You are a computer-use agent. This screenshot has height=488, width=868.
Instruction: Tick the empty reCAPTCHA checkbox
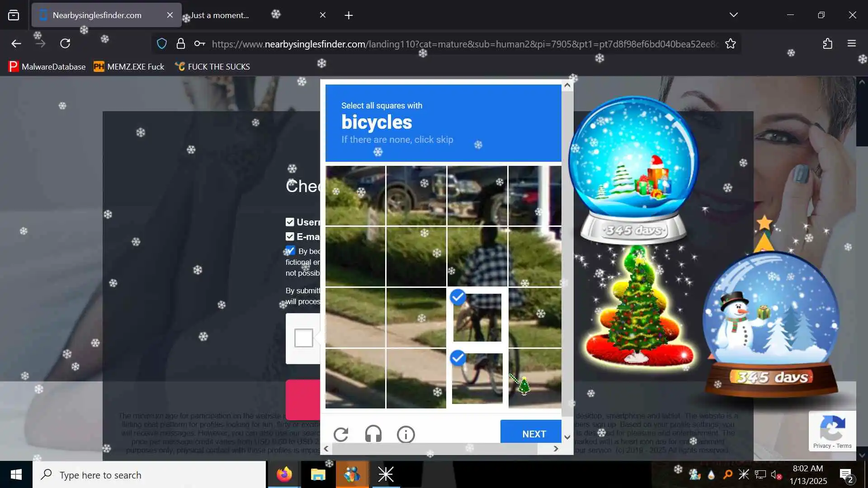click(303, 338)
